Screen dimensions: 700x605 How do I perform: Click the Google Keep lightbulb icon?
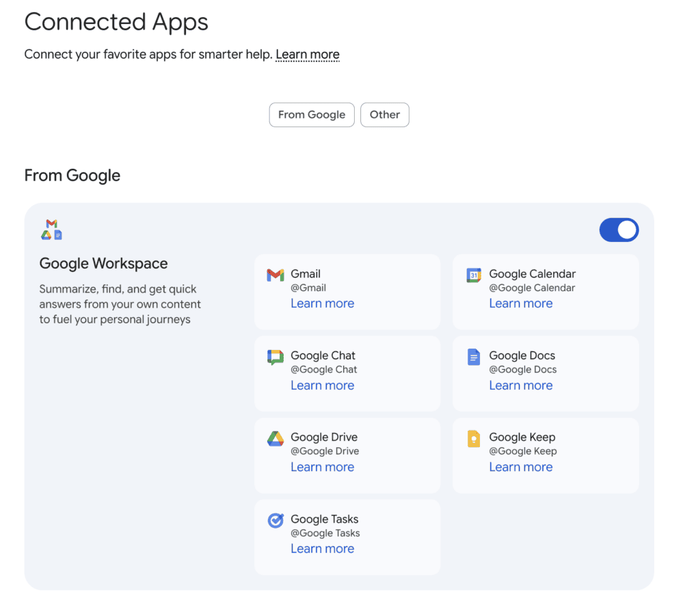tap(474, 439)
